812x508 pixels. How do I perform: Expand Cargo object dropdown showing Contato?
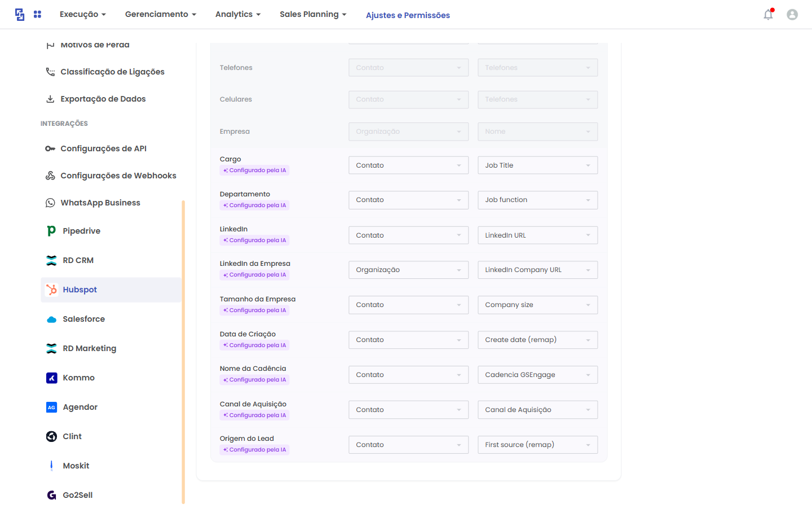pos(408,165)
